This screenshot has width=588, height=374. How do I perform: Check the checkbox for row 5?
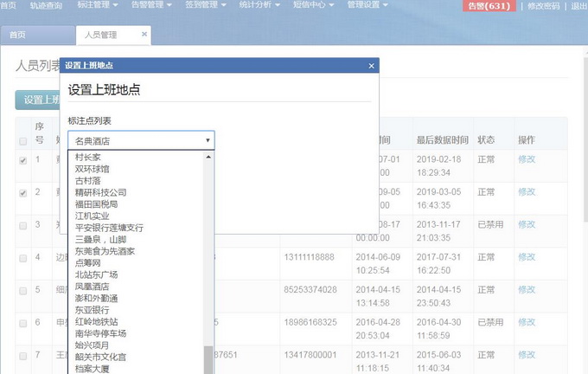click(x=23, y=290)
